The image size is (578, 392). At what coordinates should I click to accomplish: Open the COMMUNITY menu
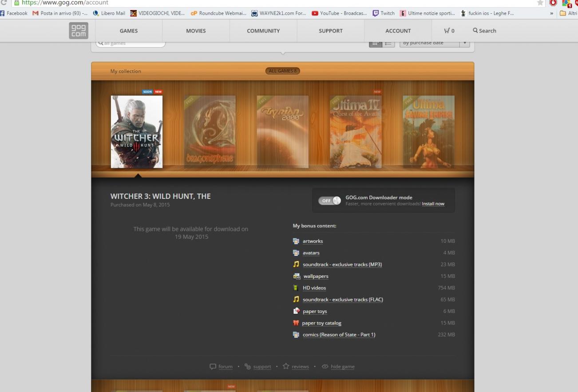click(x=263, y=31)
